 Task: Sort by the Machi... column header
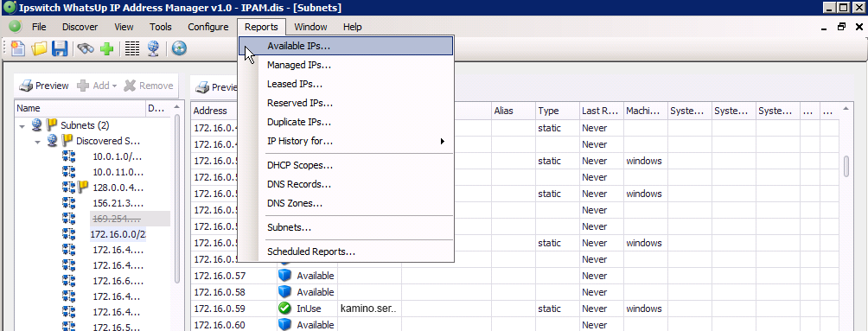coord(646,111)
